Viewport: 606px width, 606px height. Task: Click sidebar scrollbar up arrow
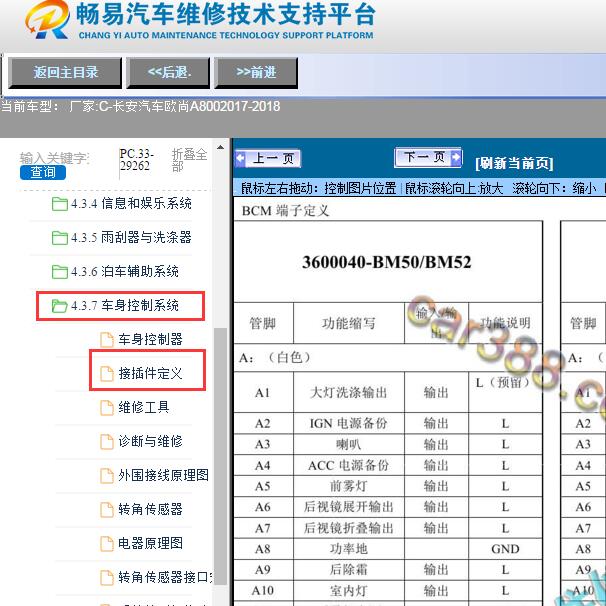pyautogui.click(x=220, y=148)
